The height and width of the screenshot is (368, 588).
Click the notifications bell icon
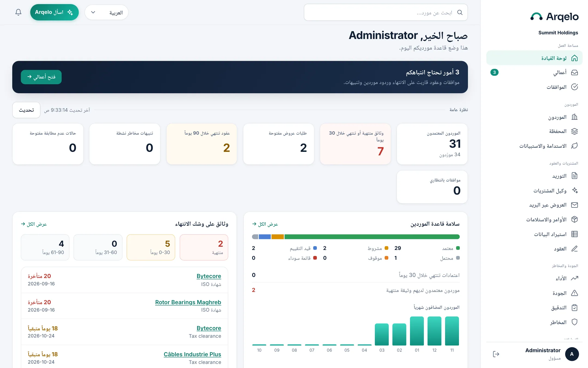[x=18, y=12]
